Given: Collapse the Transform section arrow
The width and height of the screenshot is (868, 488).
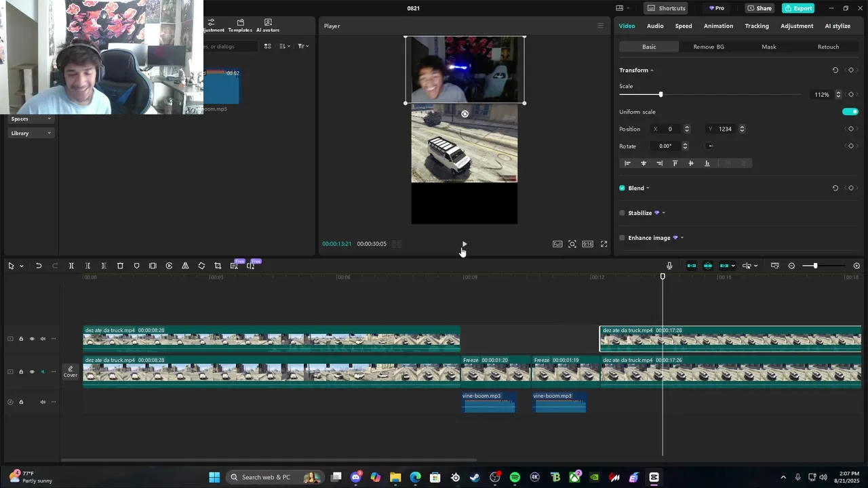Looking at the screenshot, I should (652, 70).
